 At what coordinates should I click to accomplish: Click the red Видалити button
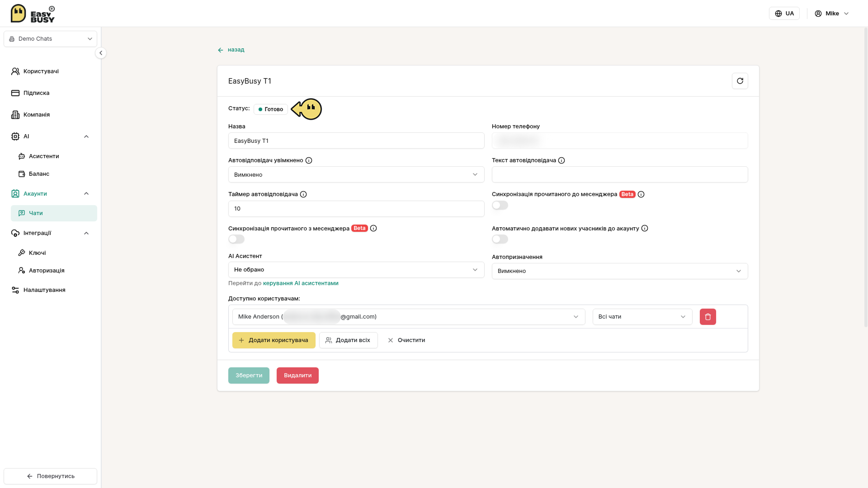point(297,375)
